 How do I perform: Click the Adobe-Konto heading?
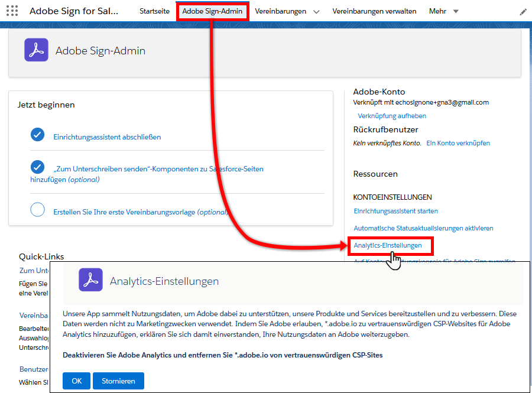(x=379, y=92)
